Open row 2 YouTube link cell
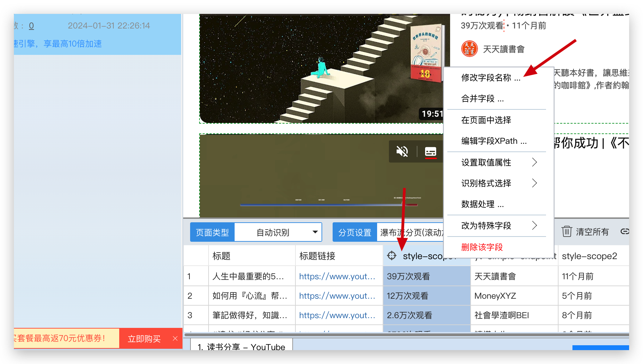Image resolution: width=643 pixels, height=364 pixels. click(339, 296)
